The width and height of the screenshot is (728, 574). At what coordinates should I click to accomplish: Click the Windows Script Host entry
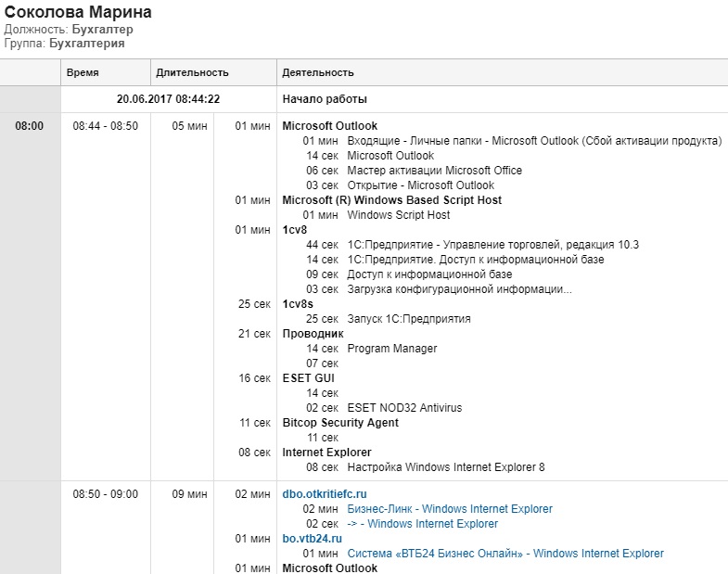tap(399, 215)
